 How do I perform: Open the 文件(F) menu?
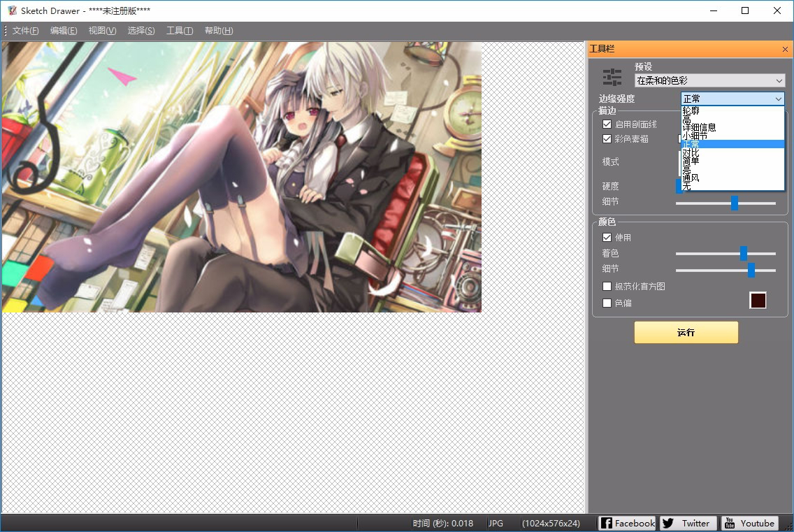pyautogui.click(x=26, y=31)
